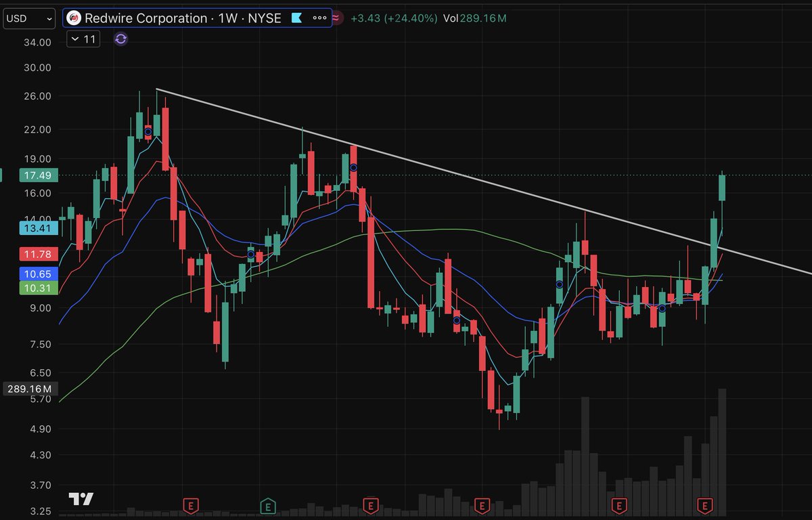812x520 pixels.
Task: Click the TradingView logo
Action: pos(81,500)
